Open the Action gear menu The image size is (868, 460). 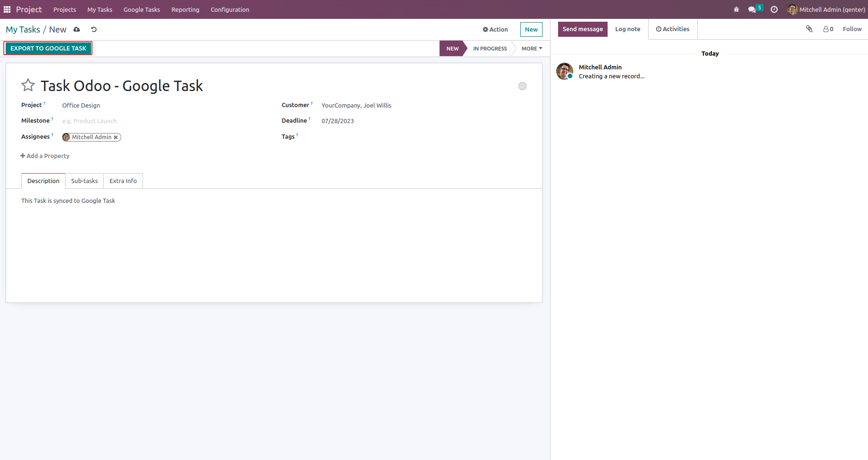click(495, 29)
